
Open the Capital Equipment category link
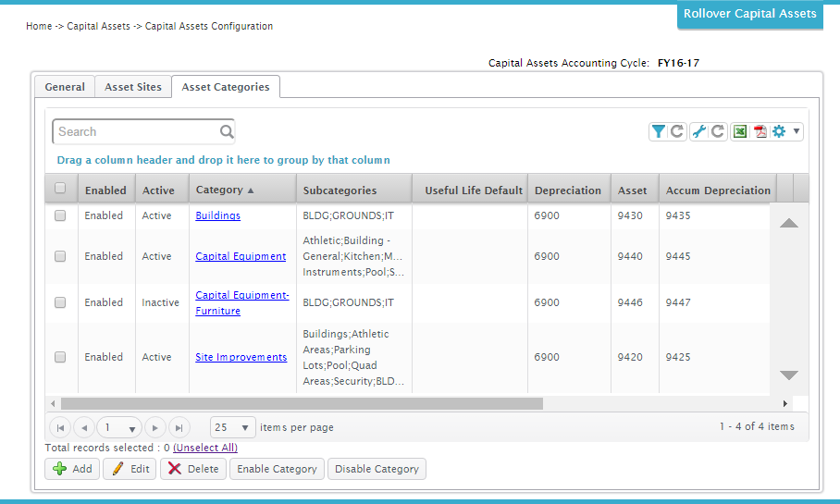point(241,256)
